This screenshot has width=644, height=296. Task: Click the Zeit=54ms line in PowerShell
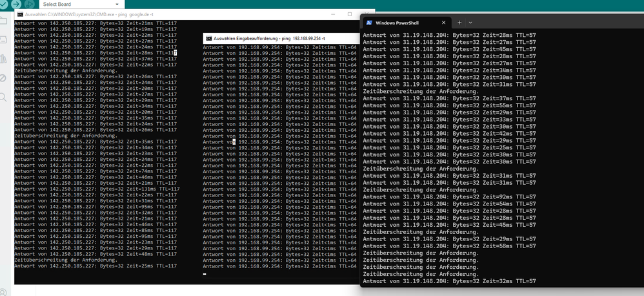(x=449, y=204)
